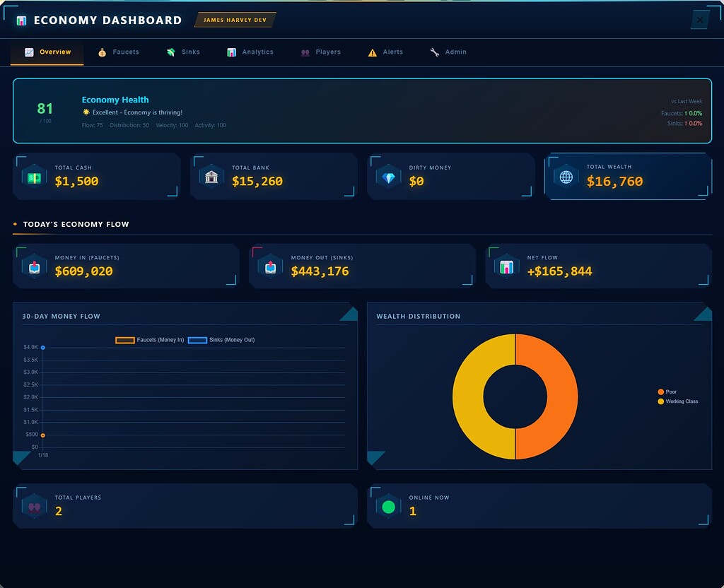Click the economy health score 81
Viewport: 724px width, 588px height.
coord(45,108)
